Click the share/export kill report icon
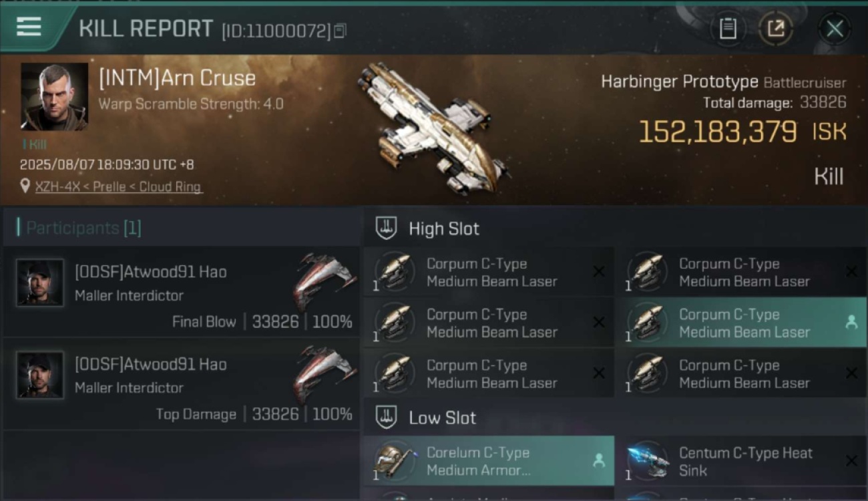Viewport: 868px width, 501px height. coord(775,29)
